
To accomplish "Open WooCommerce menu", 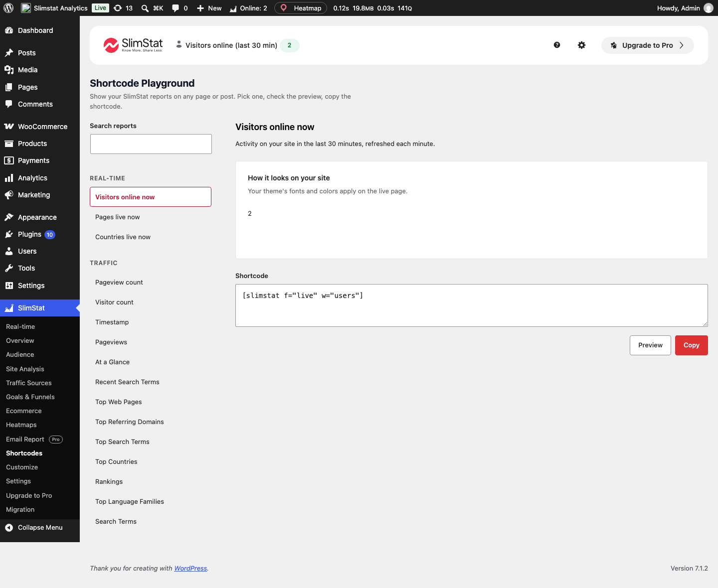I will [40, 127].
